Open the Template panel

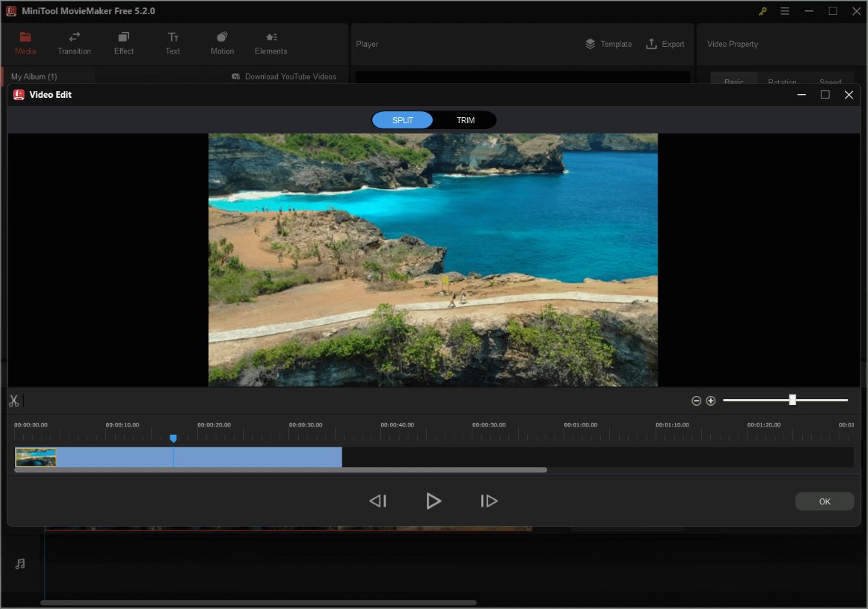(x=608, y=44)
